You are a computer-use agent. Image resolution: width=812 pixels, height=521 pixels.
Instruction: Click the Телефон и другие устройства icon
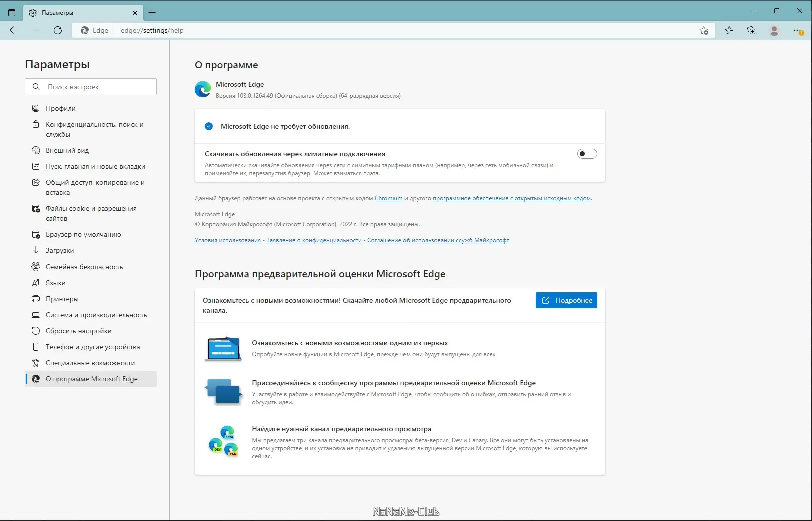(36, 347)
